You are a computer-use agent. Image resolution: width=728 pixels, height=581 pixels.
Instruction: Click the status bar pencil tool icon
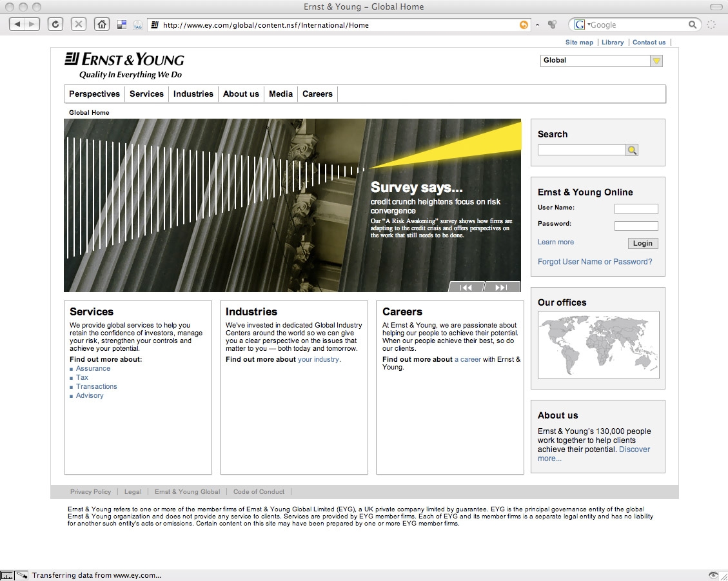[21, 575]
